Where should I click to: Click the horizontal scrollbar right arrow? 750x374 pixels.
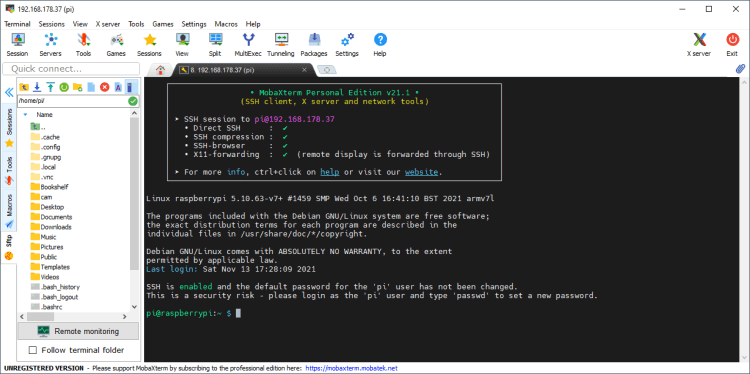pyautogui.click(x=124, y=317)
